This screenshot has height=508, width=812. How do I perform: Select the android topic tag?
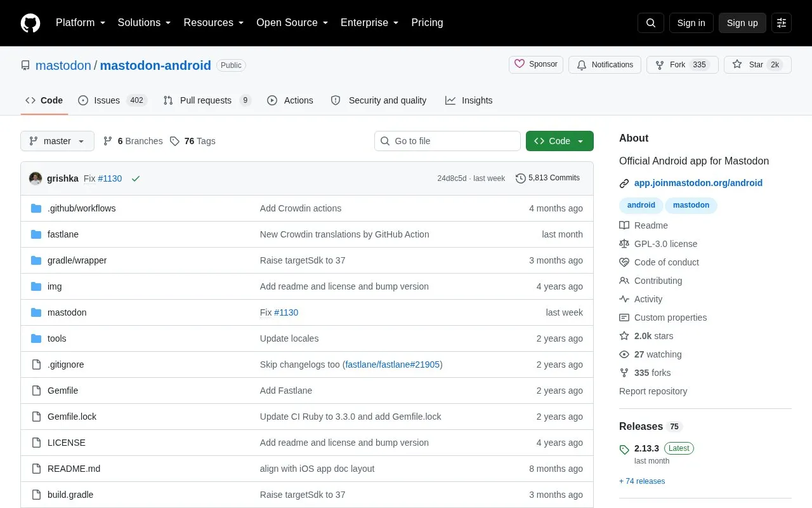[x=641, y=205]
